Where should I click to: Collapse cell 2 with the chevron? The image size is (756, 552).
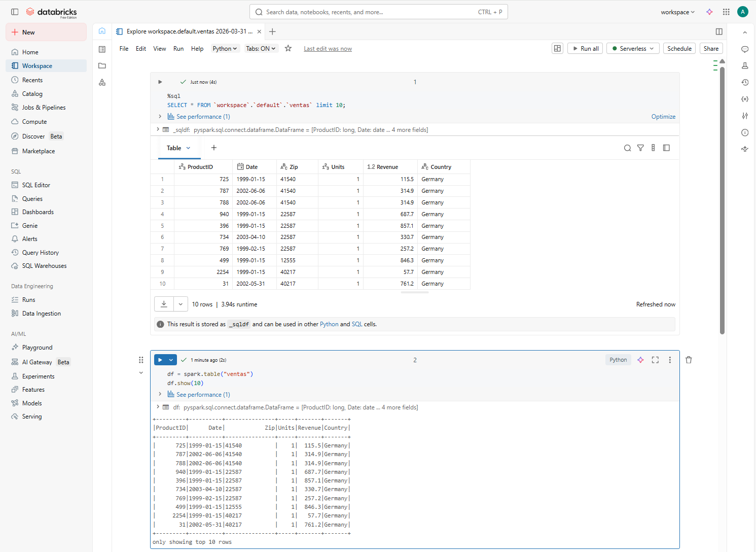141,373
